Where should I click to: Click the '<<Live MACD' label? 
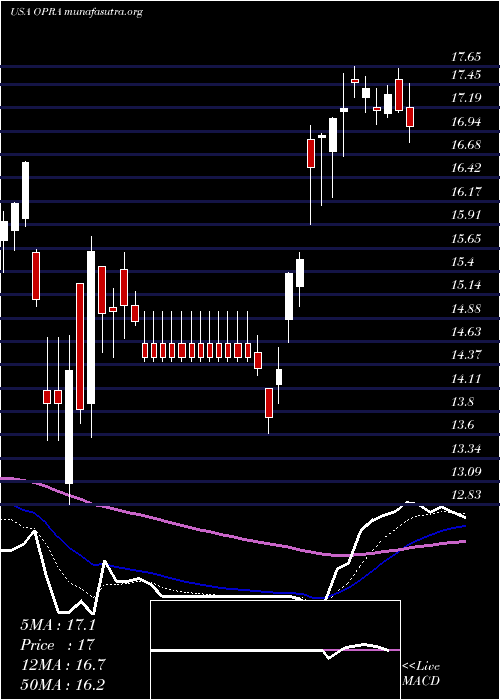pyautogui.click(x=421, y=674)
